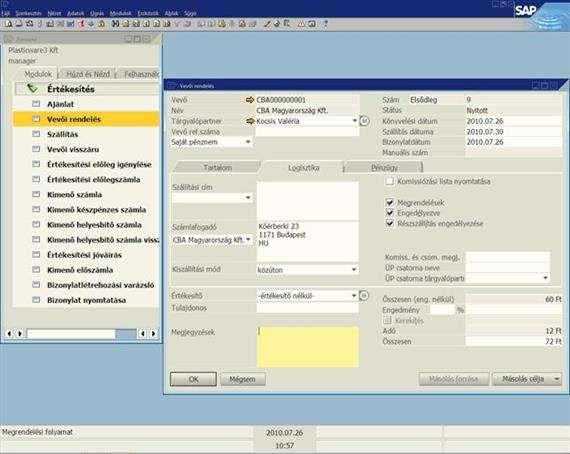Screen dimensions: 570x454
Task: Click the Tulajdonos input field
Action: tap(307, 308)
